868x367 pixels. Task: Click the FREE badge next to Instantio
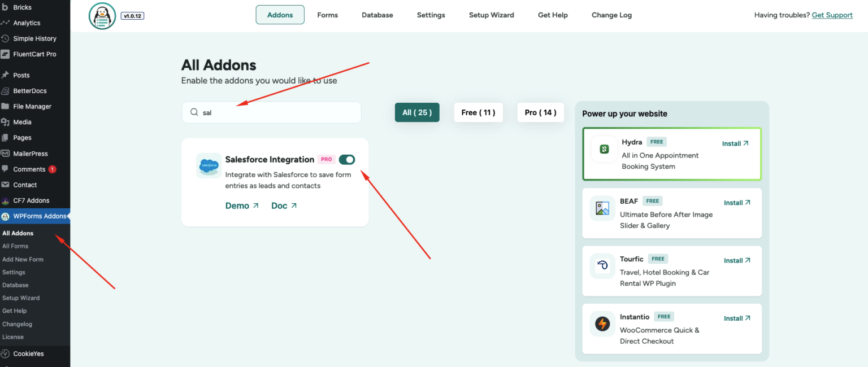pos(664,317)
